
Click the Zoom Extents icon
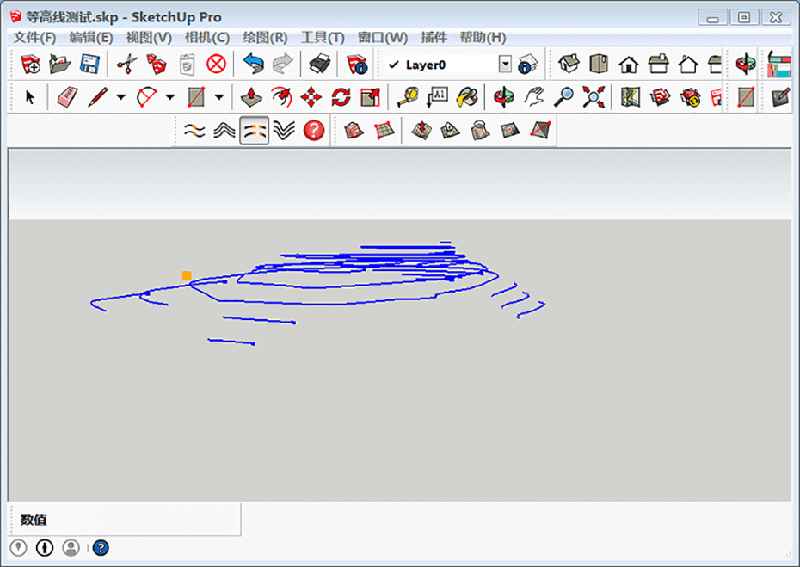coord(595,97)
